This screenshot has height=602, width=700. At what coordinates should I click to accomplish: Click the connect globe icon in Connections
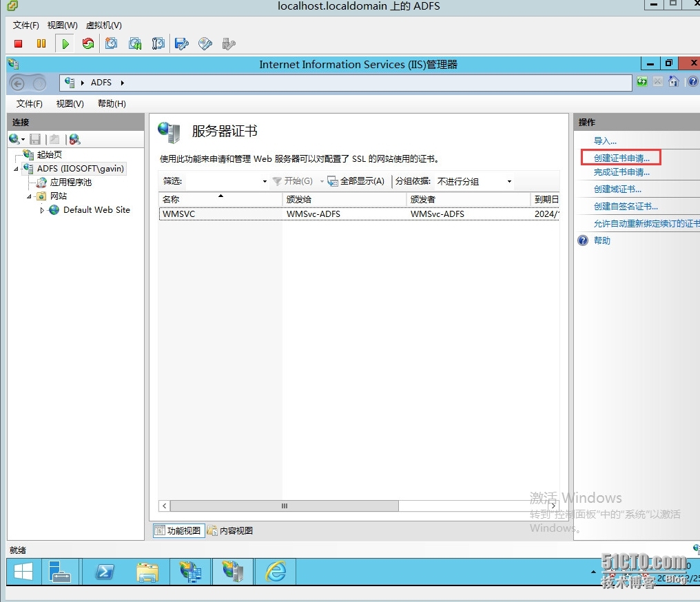click(14, 139)
